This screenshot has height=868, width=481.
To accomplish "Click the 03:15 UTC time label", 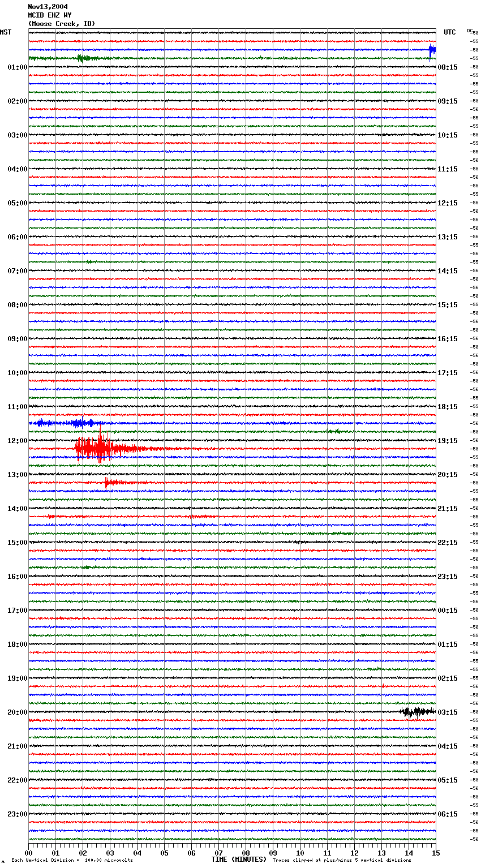I will [448, 712].
